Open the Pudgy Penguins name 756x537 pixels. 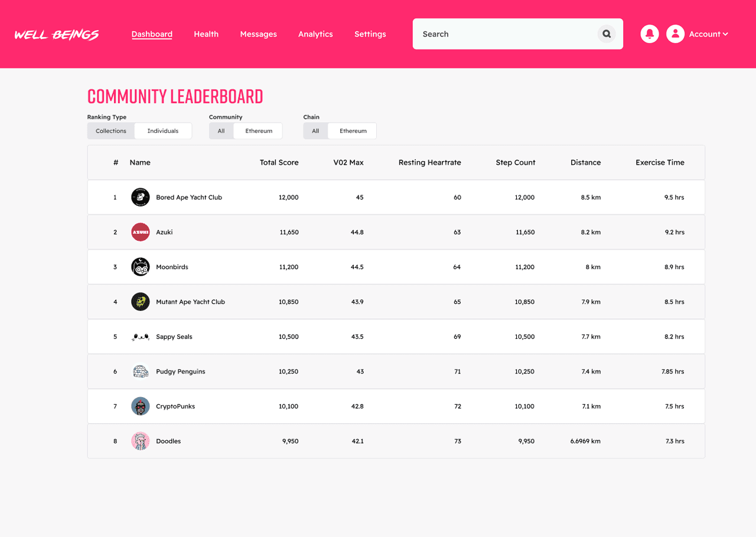(x=181, y=371)
